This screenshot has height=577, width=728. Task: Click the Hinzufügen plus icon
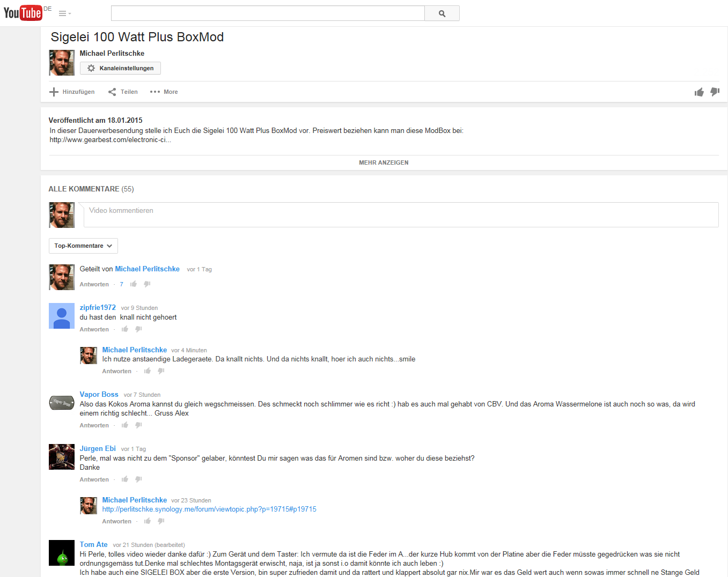[x=54, y=92]
